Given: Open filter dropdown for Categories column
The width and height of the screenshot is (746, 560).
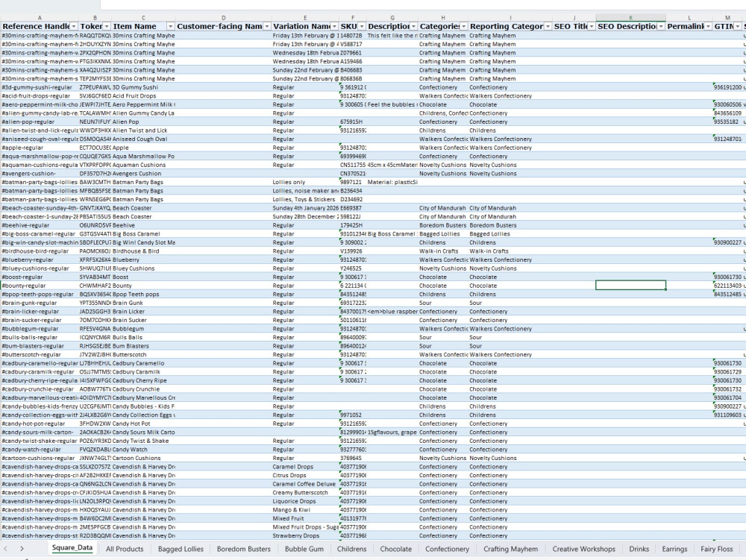Looking at the screenshot, I should (x=463, y=27).
